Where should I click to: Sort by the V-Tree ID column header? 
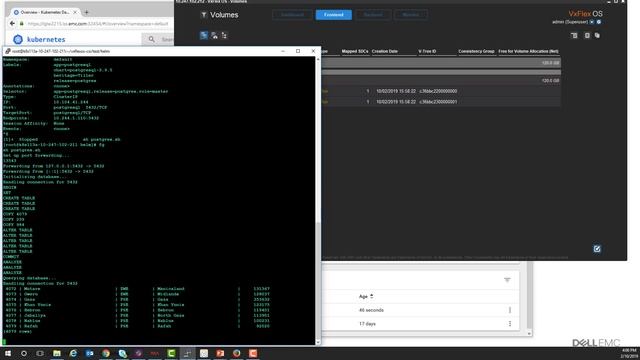click(x=427, y=51)
